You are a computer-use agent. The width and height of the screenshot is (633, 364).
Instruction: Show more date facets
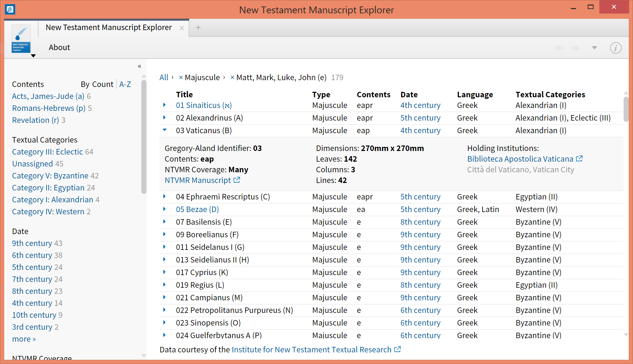point(24,339)
